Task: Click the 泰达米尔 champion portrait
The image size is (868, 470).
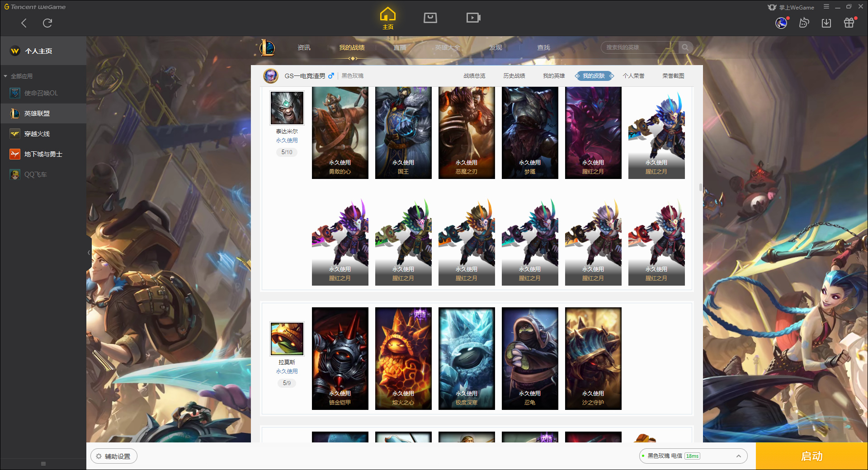Action: (x=287, y=108)
